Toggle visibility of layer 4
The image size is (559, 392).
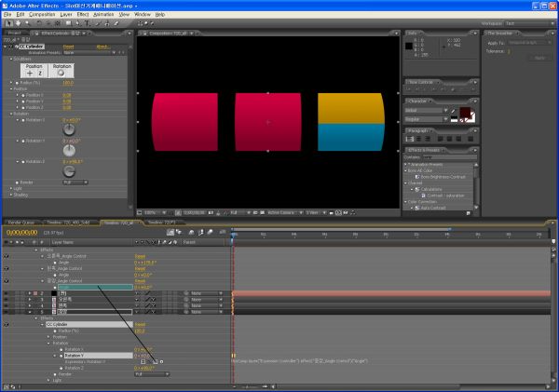(7, 305)
